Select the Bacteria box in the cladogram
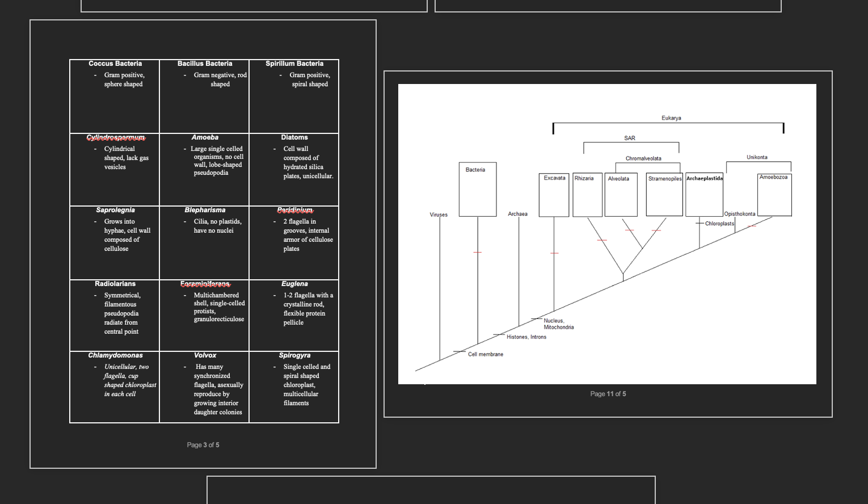The width and height of the screenshot is (868, 504). pos(477,189)
